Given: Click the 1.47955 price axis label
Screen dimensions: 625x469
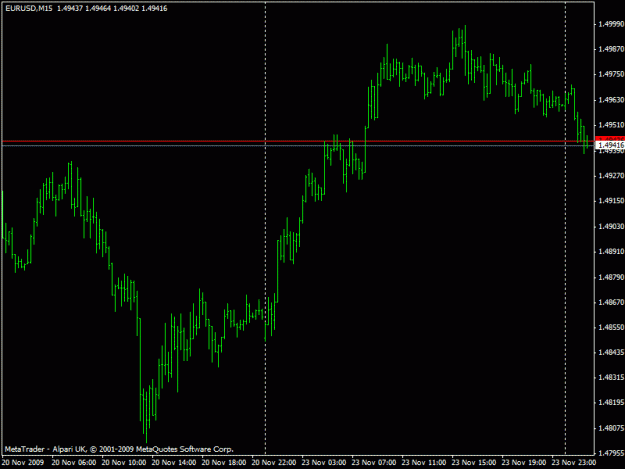Looking at the screenshot, I should coord(611,453).
